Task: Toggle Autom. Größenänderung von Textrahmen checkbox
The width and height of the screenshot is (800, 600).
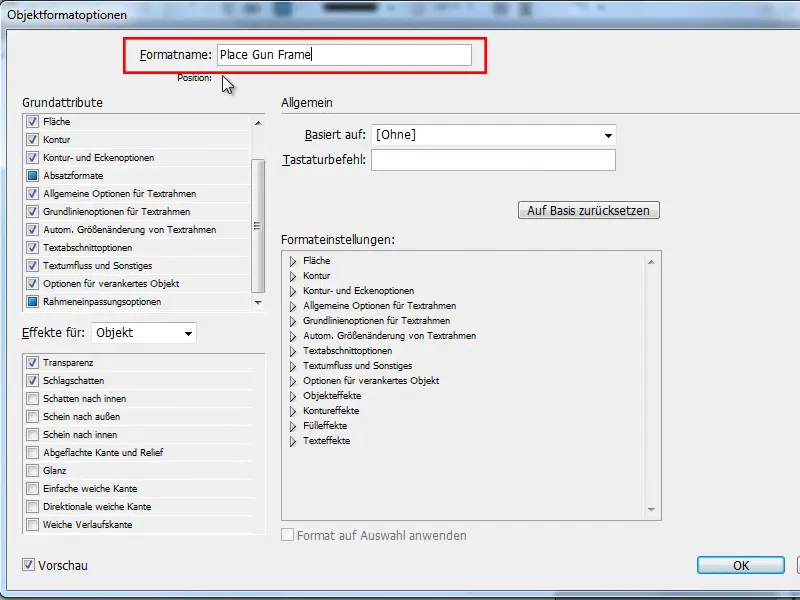Action: [x=33, y=230]
